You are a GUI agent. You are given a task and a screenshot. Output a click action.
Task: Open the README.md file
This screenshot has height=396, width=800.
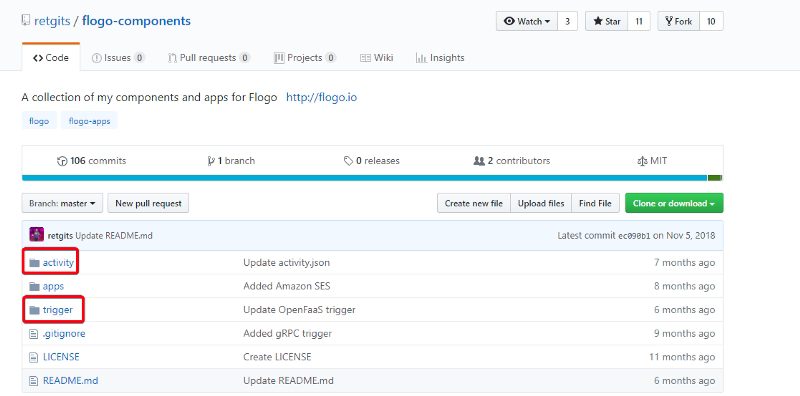(70, 381)
